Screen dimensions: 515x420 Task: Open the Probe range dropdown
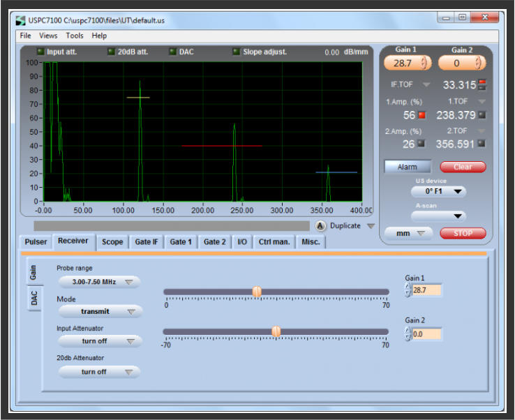(x=98, y=282)
